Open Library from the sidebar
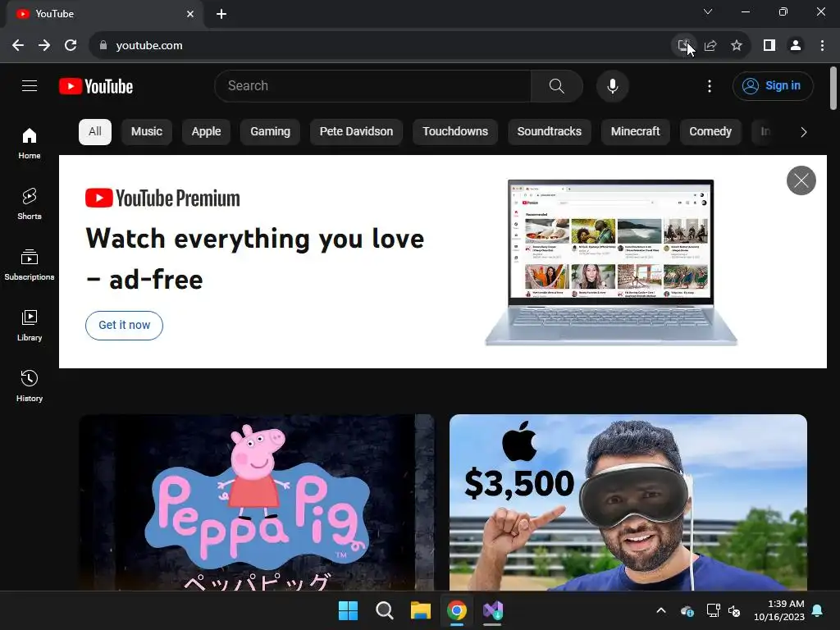Viewport: 840px width, 630px height. 30,325
